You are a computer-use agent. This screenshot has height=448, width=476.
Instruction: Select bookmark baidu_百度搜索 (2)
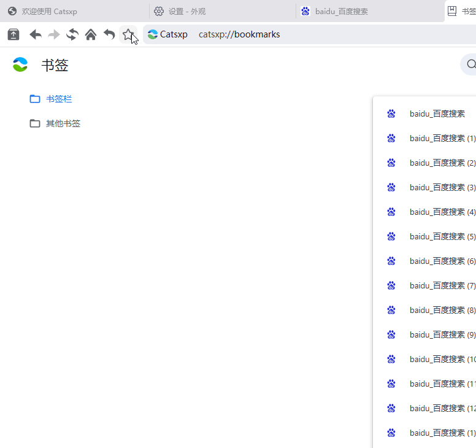(x=424, y=163)
